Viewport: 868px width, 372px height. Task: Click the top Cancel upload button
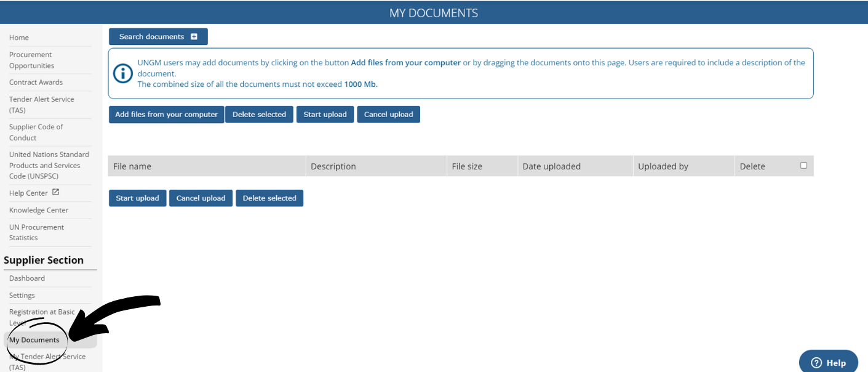tap(388, 115)
